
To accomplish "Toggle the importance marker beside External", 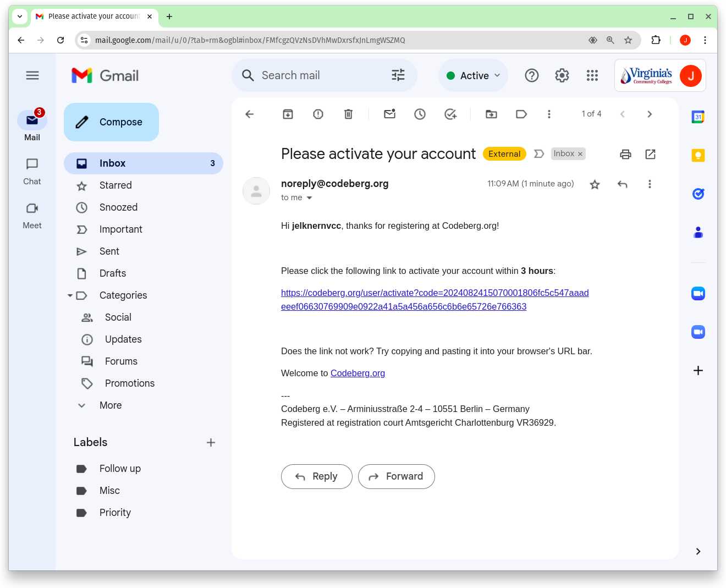I will point(539,154).
